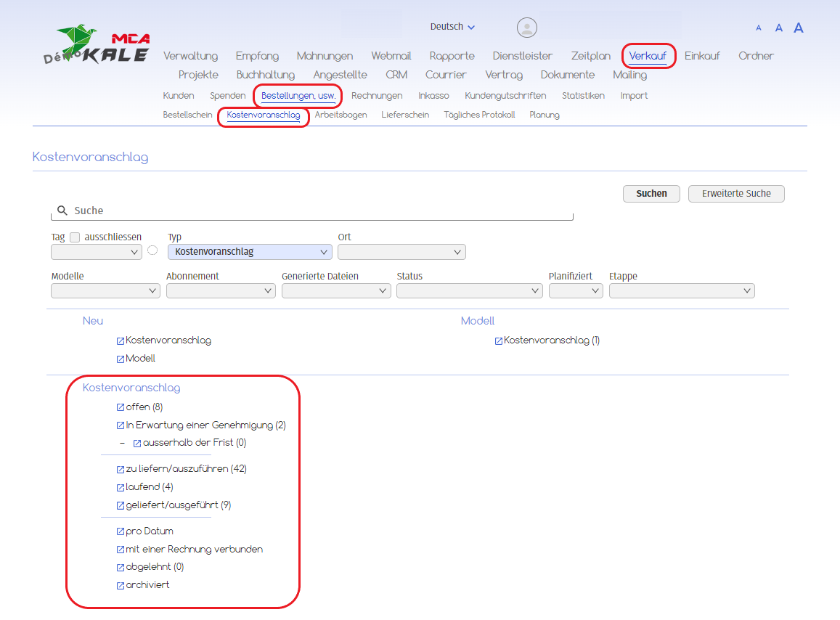Open 'zu liefern/auszuführen (42)' list

(187, 469)
